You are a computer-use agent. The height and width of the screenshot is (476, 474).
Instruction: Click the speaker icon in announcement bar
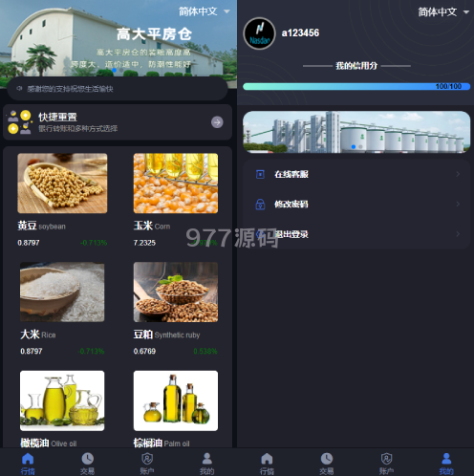click(19, 88)
